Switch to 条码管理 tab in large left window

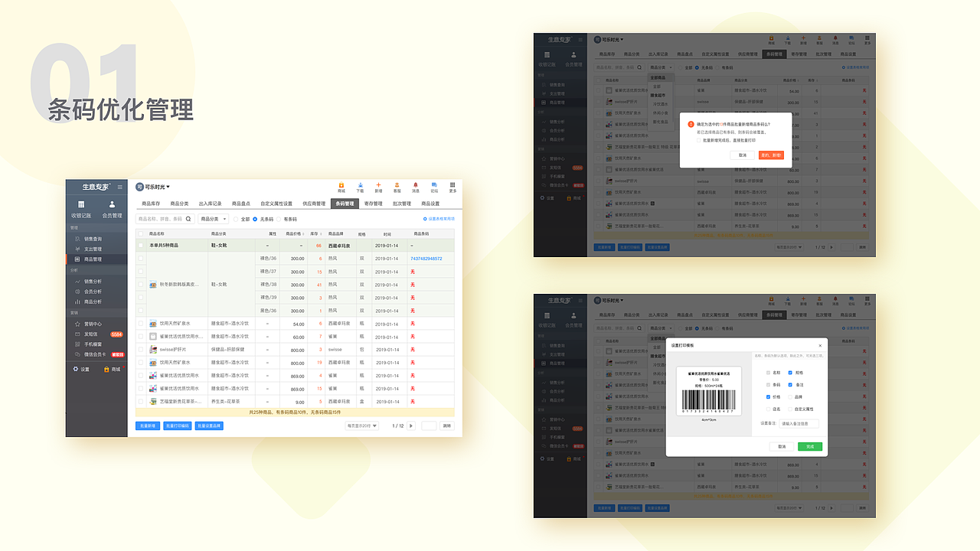click(345, 204)
